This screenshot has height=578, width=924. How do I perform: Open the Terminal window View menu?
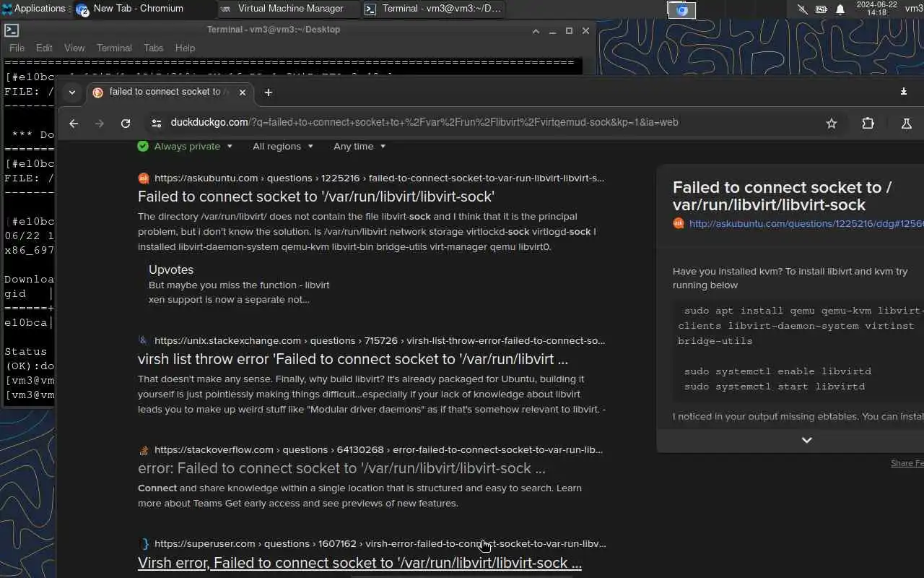click(x=74, y=48)
